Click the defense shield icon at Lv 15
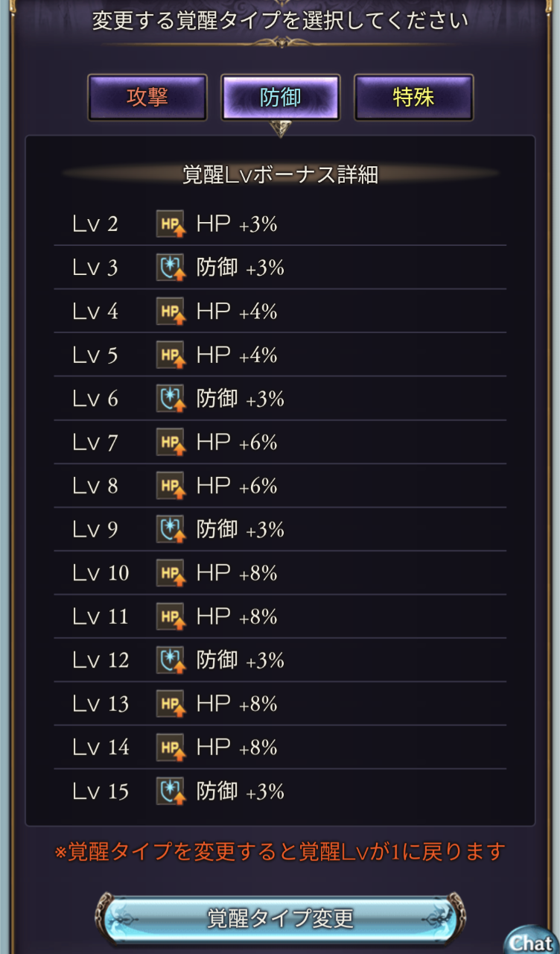Image resolution: width=560 pixels, height=954 pixels. (x=170, y=791)
